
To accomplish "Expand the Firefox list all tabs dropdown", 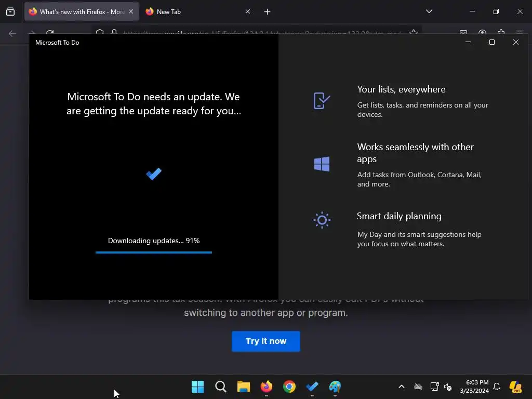I will pos(429,11).
